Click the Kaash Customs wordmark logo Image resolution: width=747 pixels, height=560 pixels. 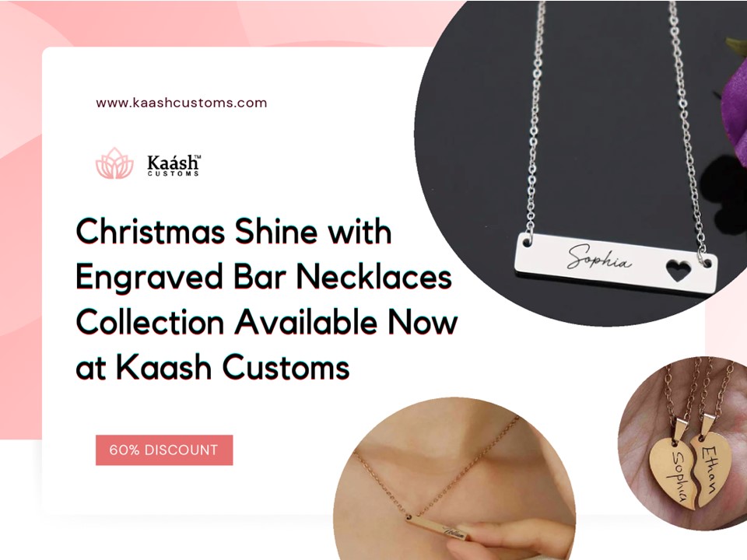point(174,165)
